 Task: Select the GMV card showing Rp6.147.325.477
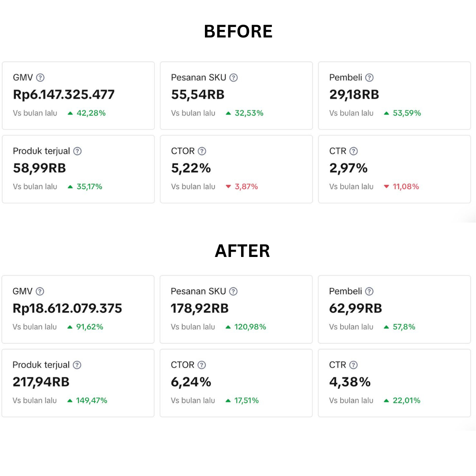[78, 96]
